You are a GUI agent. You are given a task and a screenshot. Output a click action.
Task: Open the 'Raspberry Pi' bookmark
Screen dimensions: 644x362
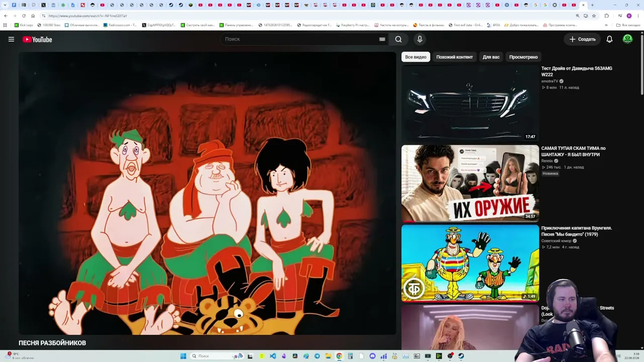click(352, 25)
